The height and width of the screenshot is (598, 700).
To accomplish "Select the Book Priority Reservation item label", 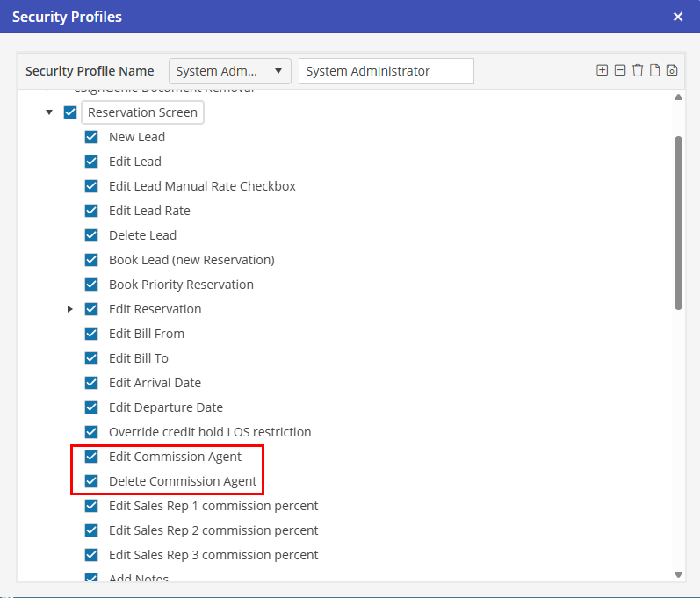I will click(x=181, y=285).
